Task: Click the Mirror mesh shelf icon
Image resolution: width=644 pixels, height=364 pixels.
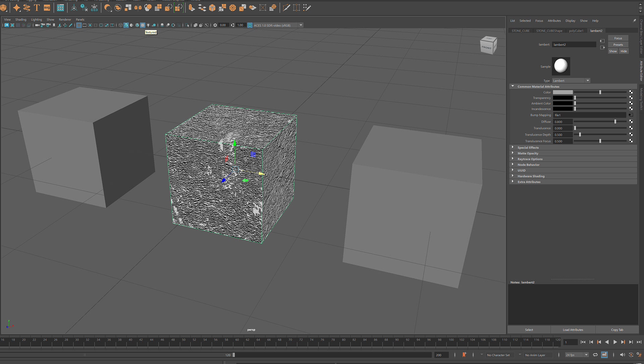Action: (x=138, y=7)
